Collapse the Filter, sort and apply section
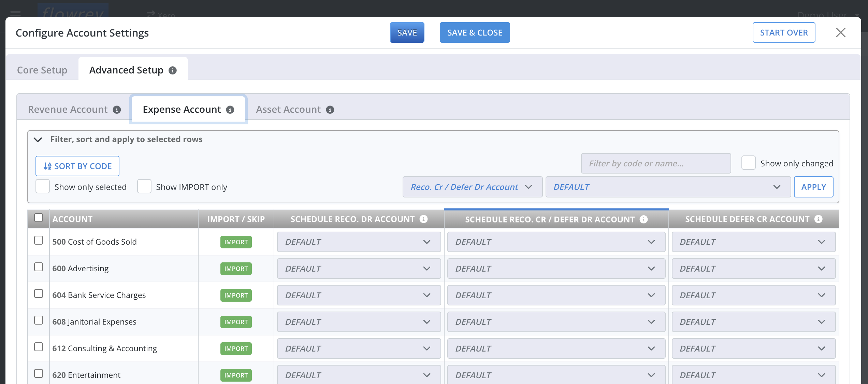The width and height of the screenshot is (868, 384). [38, 139]
